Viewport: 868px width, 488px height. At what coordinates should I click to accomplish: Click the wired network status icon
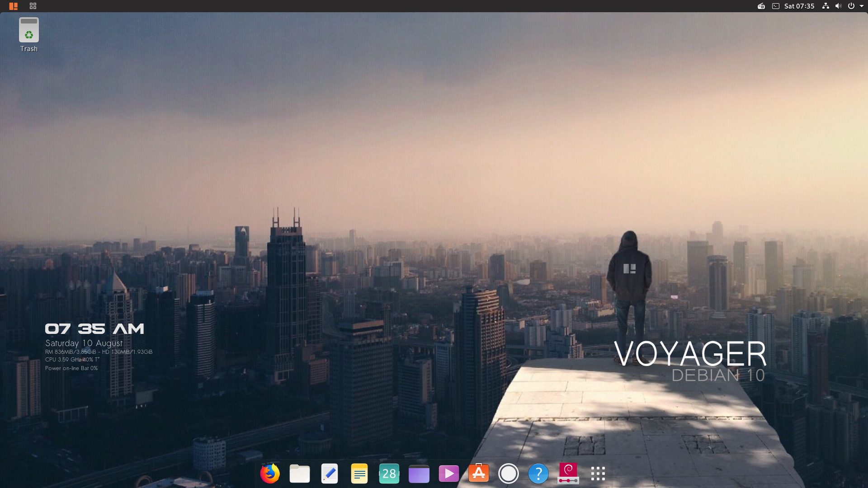(x=826, y=6)
